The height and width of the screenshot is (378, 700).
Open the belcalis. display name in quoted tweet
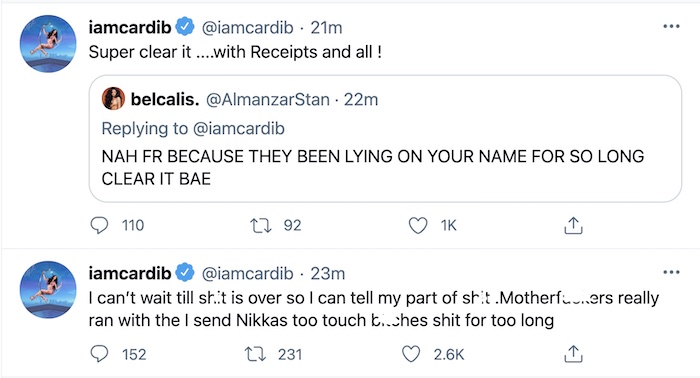[x=165, y=100]
